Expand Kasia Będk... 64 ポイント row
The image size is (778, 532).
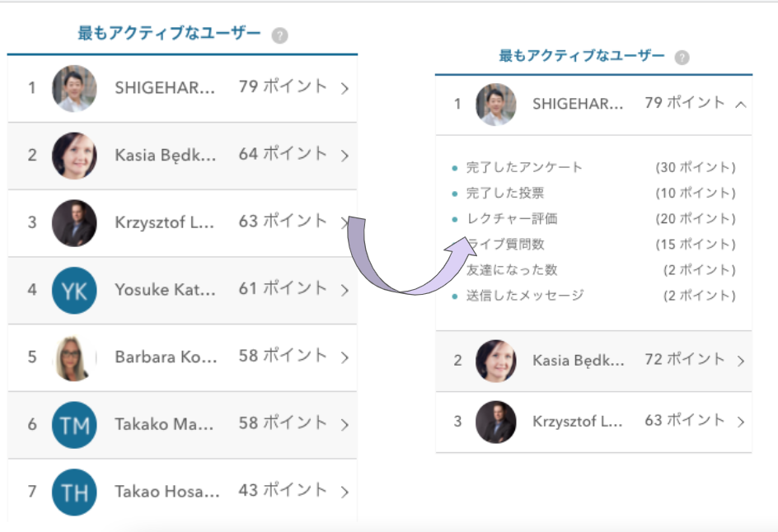click(x=344, y=156)
